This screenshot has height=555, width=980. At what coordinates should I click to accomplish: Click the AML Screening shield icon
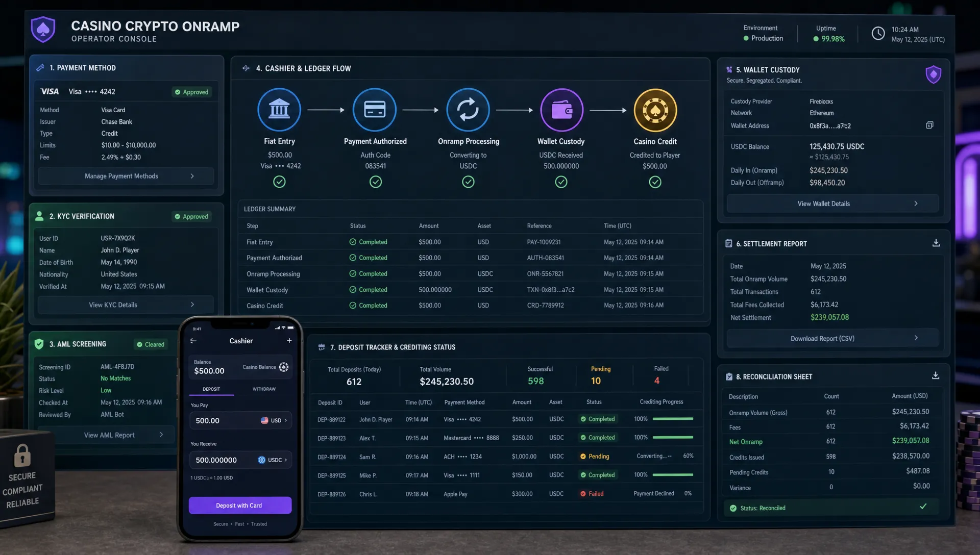[x=39, y=344]
